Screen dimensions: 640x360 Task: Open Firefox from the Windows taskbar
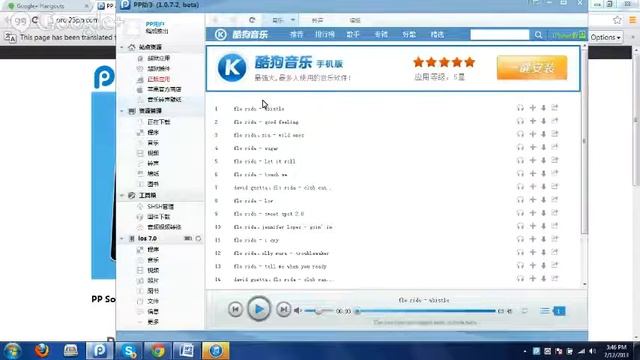[42, 351]
